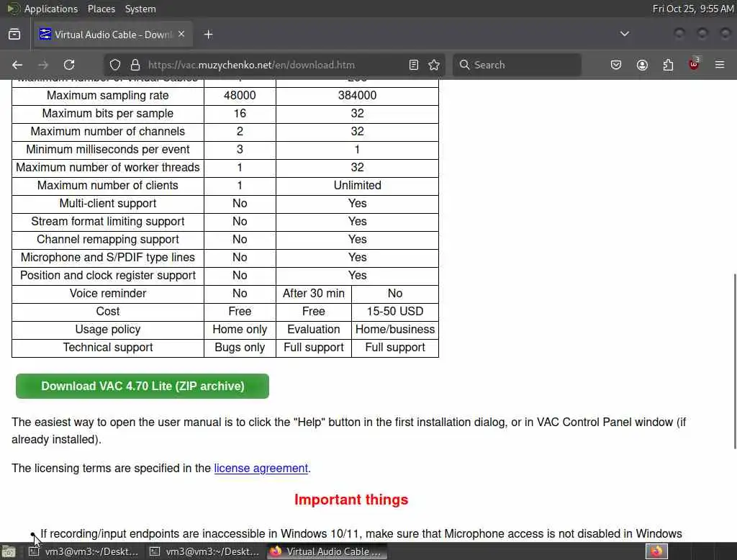
Task: Click the uBlock extension icon
Action: tap(694, 64)
